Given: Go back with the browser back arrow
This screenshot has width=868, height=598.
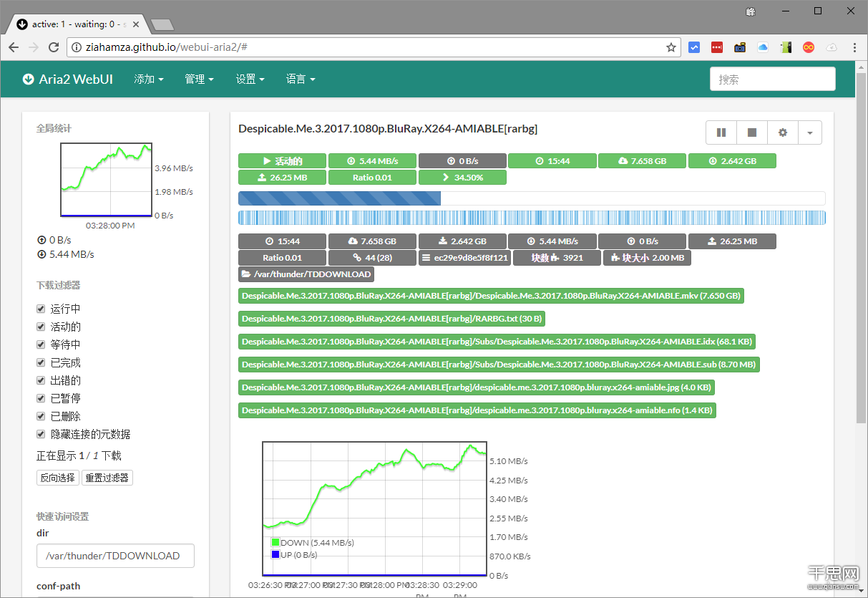Looking at the screenshot, I should click(14, 47).
